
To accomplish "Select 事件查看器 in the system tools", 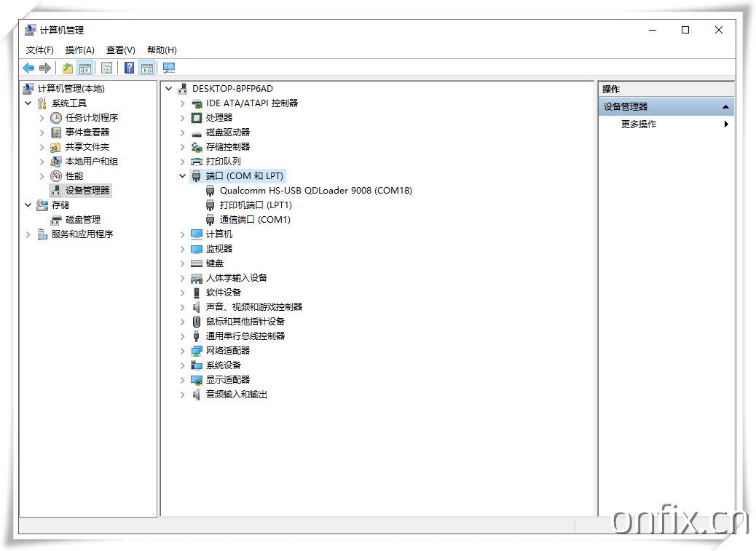I will [87, 132].
